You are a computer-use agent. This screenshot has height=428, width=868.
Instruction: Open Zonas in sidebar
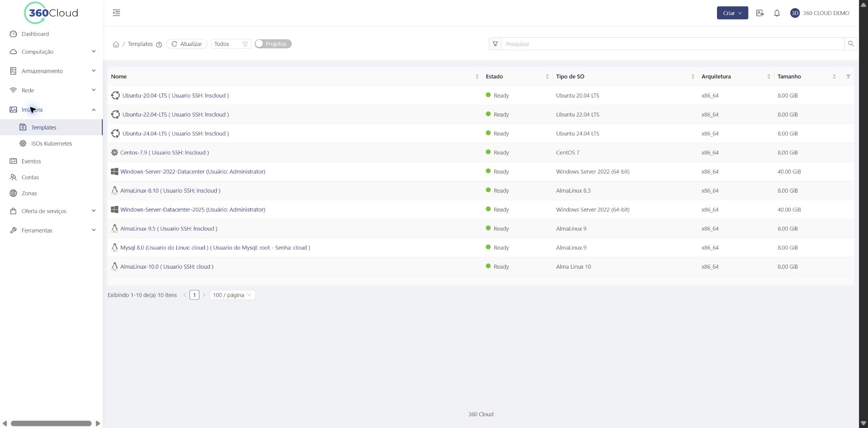pos(51,193)
